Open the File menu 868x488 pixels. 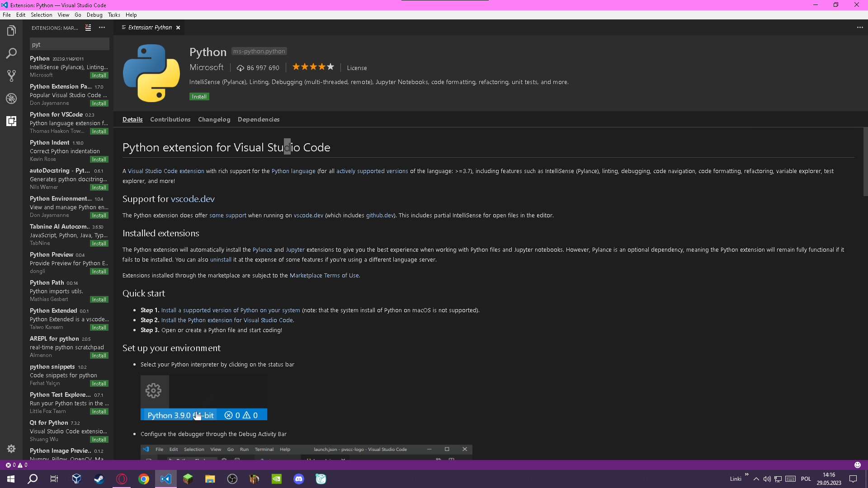pyautogui.click(x=7, y=15)
